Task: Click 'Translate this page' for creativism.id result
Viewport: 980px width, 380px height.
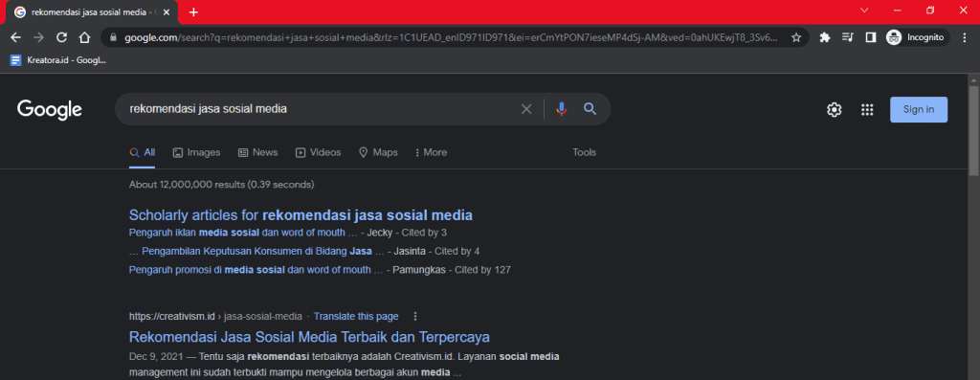Action: (x=356, y=316)
